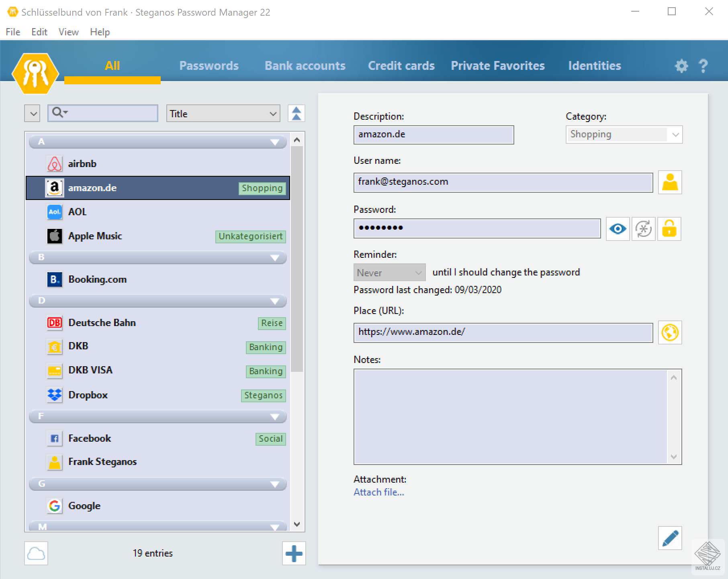Select the Dropbox entry in the list

88,395
